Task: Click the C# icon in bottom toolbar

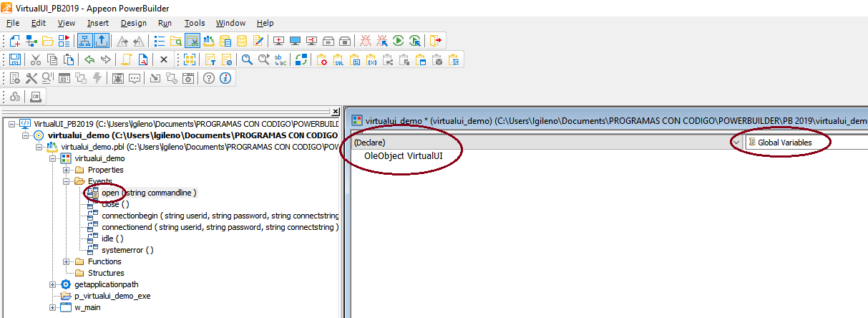Action: click(35, 97)
